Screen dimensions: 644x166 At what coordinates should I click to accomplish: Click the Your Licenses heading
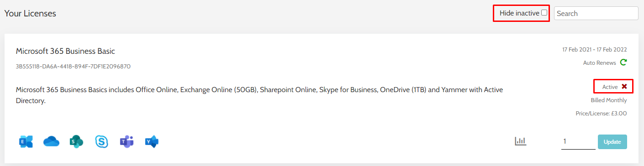click(30, 14)
